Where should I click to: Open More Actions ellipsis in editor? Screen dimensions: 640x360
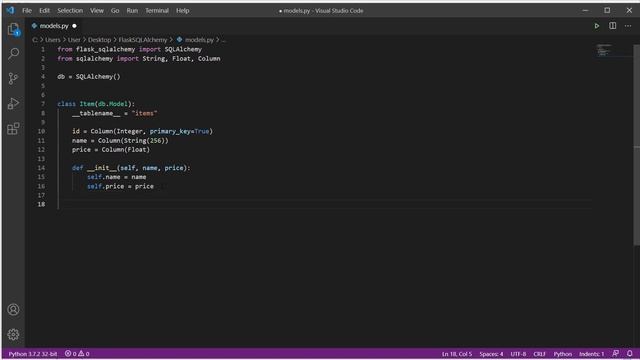pos(628,26)
